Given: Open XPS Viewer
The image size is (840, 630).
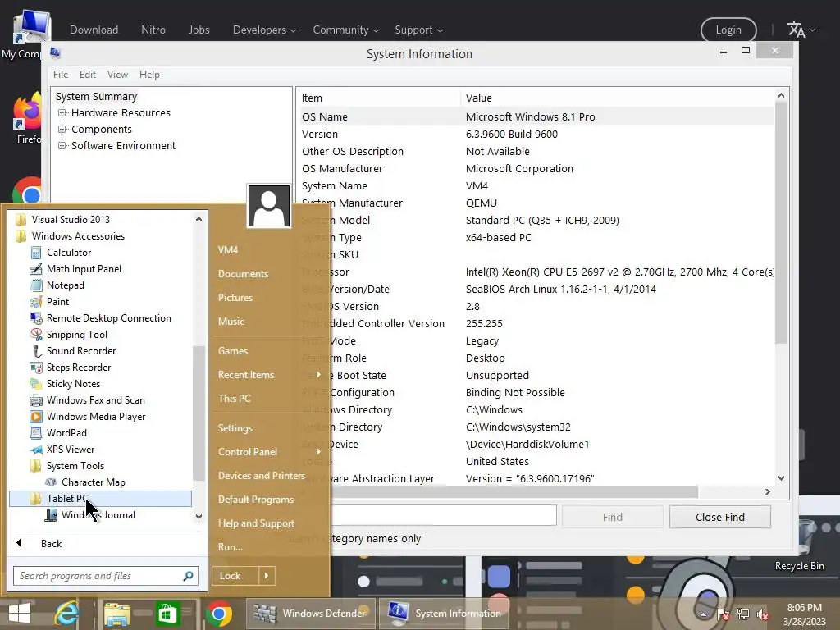Looking at the screenshot, I should pyautogui.click(x=71, y=450).
